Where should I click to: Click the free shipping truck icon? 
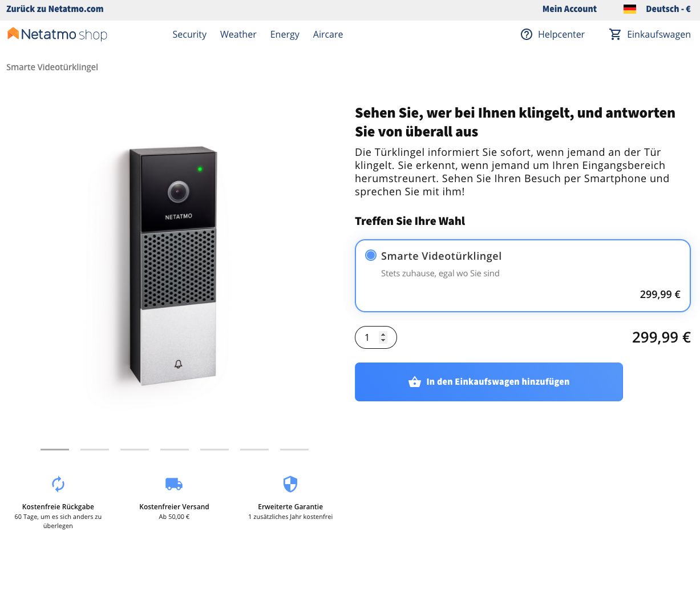coord(174,484)
